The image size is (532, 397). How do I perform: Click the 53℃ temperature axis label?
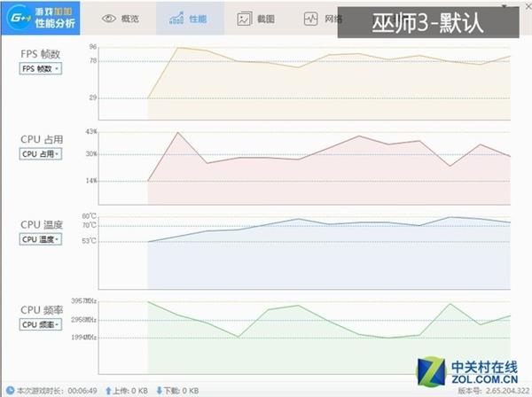click(x=90, y=241)
